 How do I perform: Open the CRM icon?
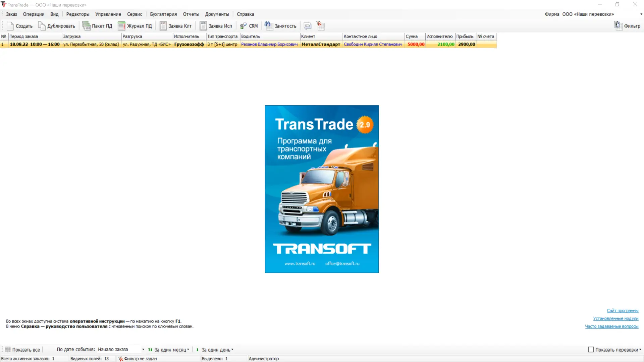[244, 26]
